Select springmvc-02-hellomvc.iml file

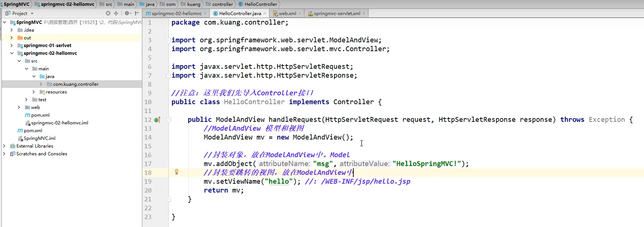(59, 123)
